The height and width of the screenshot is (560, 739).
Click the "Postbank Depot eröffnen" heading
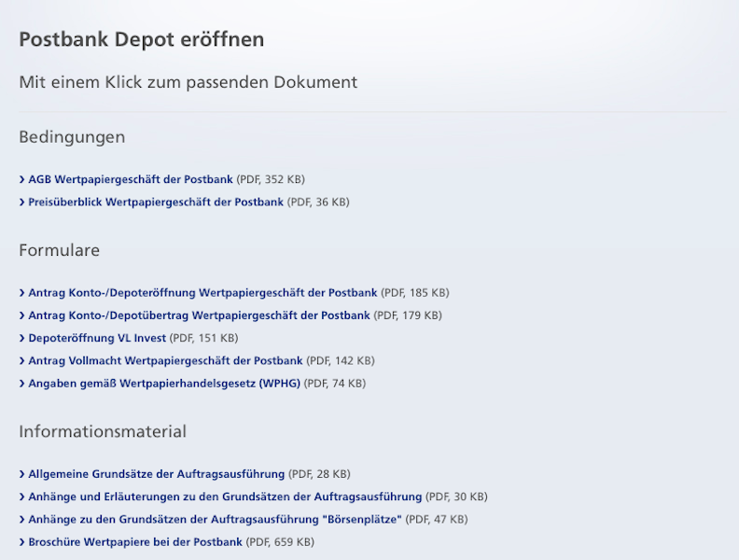142,39
